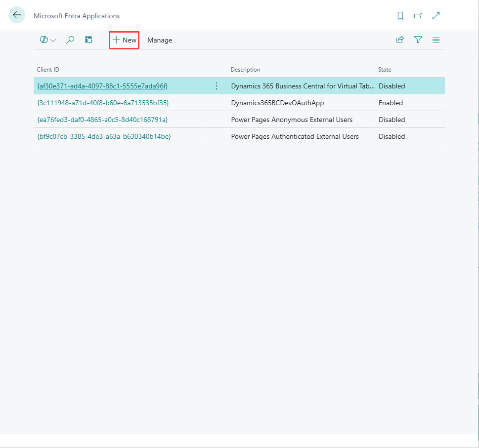This screenshot has height=448, width=479.
Task: Click the list view layout icon
Action: coord(436,40)
